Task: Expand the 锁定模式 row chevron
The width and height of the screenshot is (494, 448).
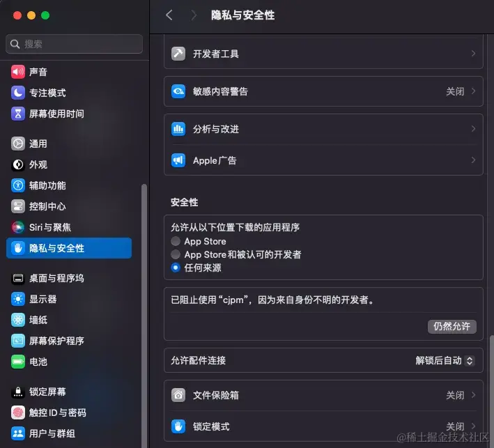Action: coord(473,426)
